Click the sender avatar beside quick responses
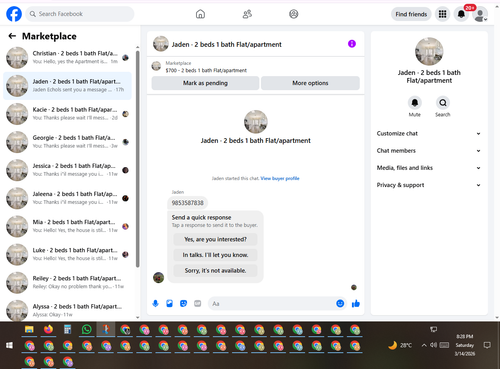Screen dimensions: 500x369 pyautogui.click(x=158, y=277)
